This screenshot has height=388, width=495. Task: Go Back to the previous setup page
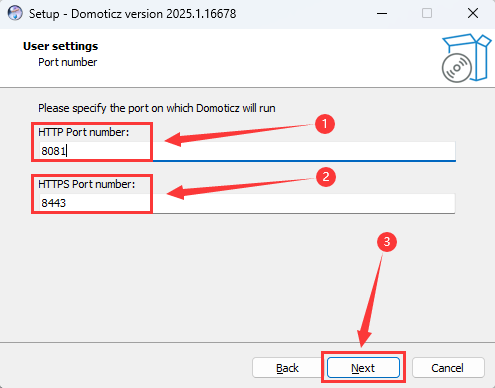click(x=287, y=368)
